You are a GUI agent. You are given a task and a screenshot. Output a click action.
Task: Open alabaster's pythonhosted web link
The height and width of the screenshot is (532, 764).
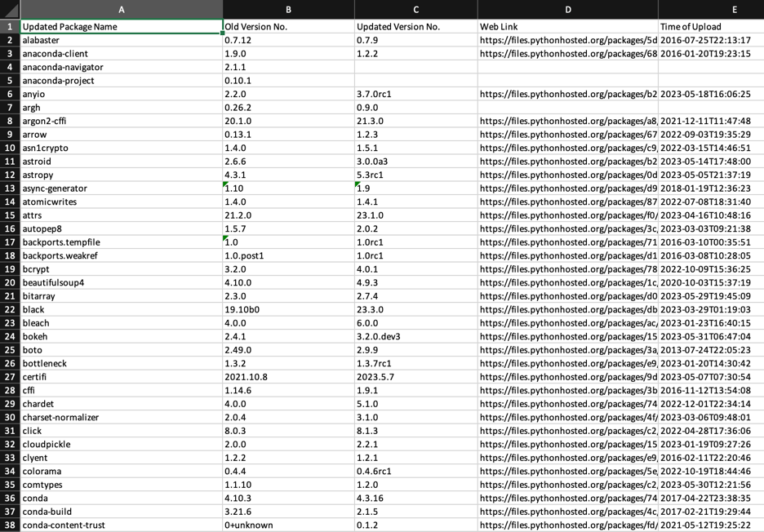566,39
